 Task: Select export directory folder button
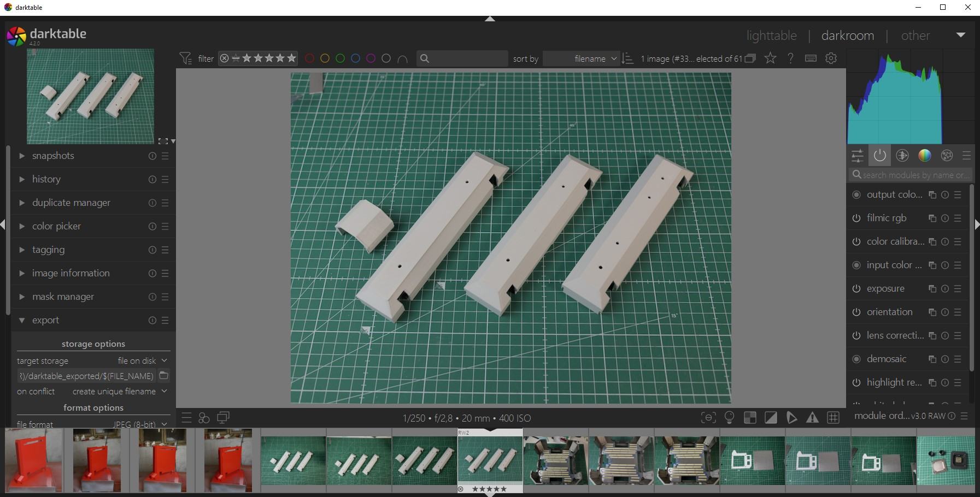[164, 376]
